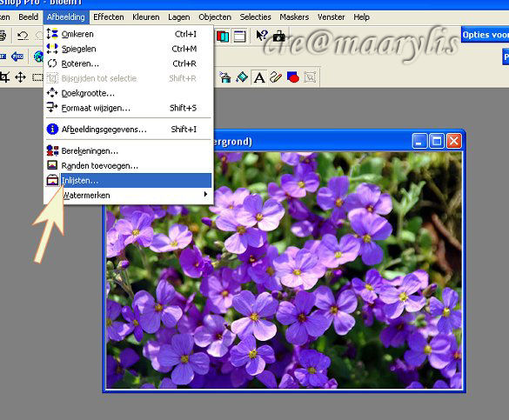Open the Venster menu
The width and height of the screenshot is (509, 420).
pos(332,17)
